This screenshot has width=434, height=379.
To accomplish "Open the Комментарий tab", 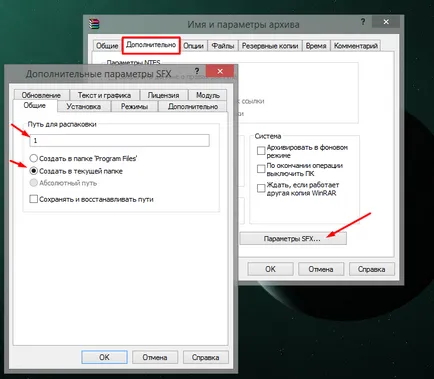I will tap(356, 46).
